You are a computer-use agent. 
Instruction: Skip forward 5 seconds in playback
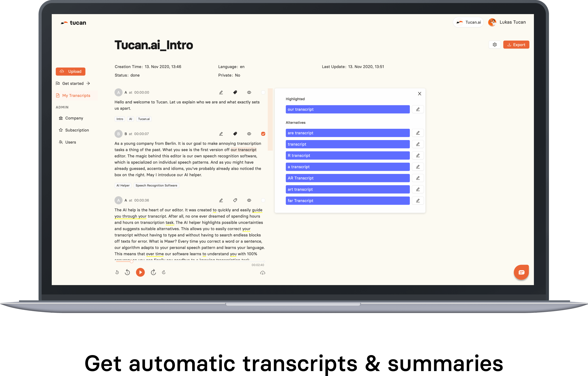[x=153, y=272]
